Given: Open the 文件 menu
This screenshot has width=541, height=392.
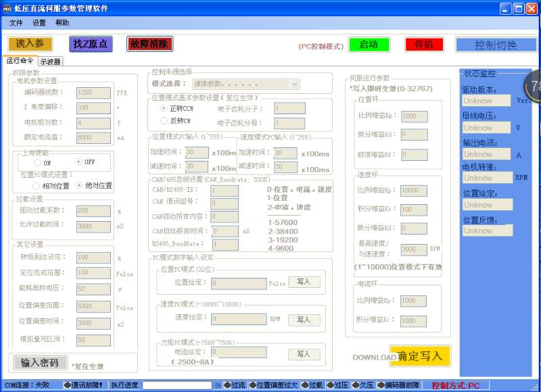Looking at the screenshot, I should click(x=16, y=23).
